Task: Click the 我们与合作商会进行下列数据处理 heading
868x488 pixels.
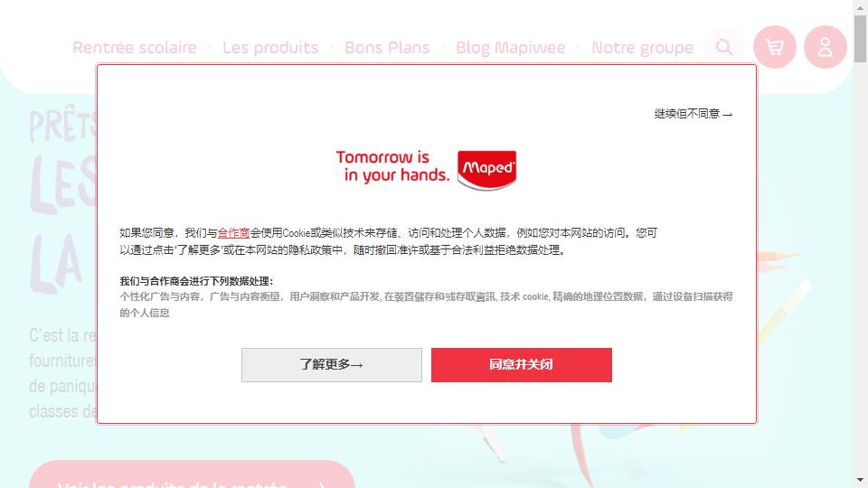Action: click(196, 281)
